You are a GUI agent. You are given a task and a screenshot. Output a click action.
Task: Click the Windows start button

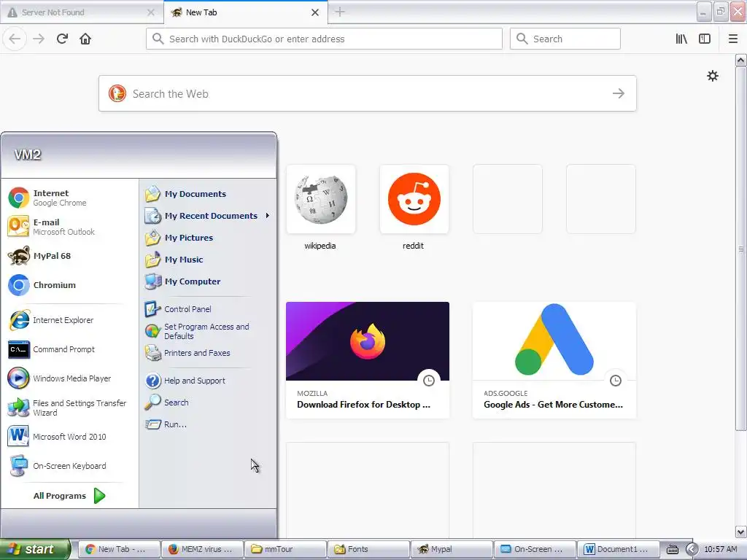coord(35,549)
